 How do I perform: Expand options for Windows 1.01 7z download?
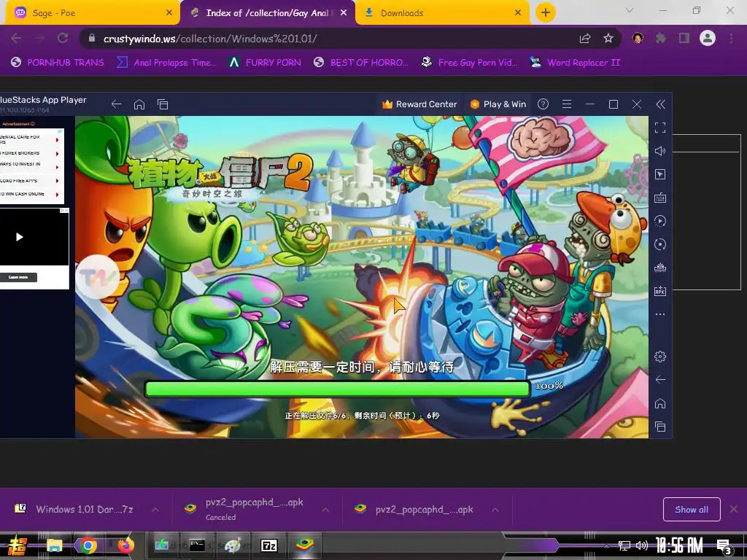155,510
